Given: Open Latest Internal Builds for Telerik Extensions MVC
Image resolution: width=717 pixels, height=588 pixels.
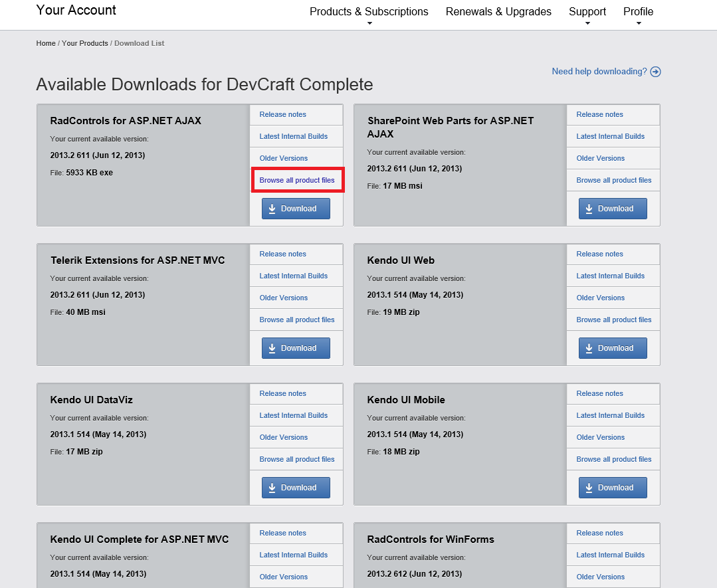Looking at the screenshot, I should (x=294, y=276).
